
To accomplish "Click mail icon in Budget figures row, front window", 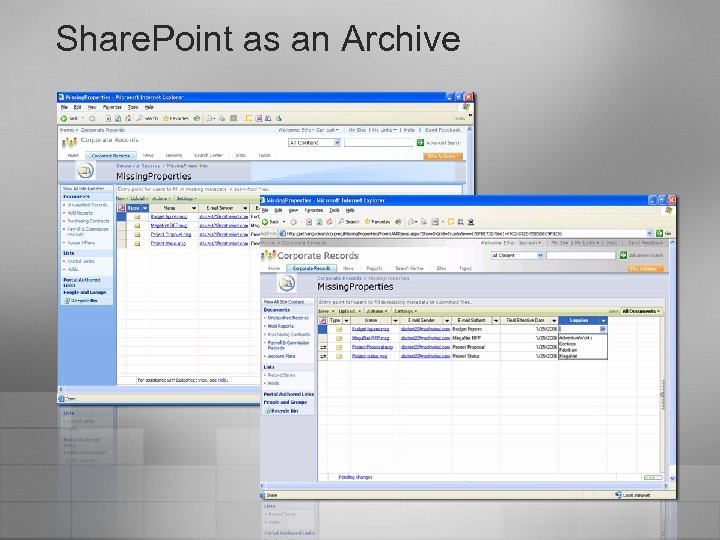I will (x=339, y=329).
